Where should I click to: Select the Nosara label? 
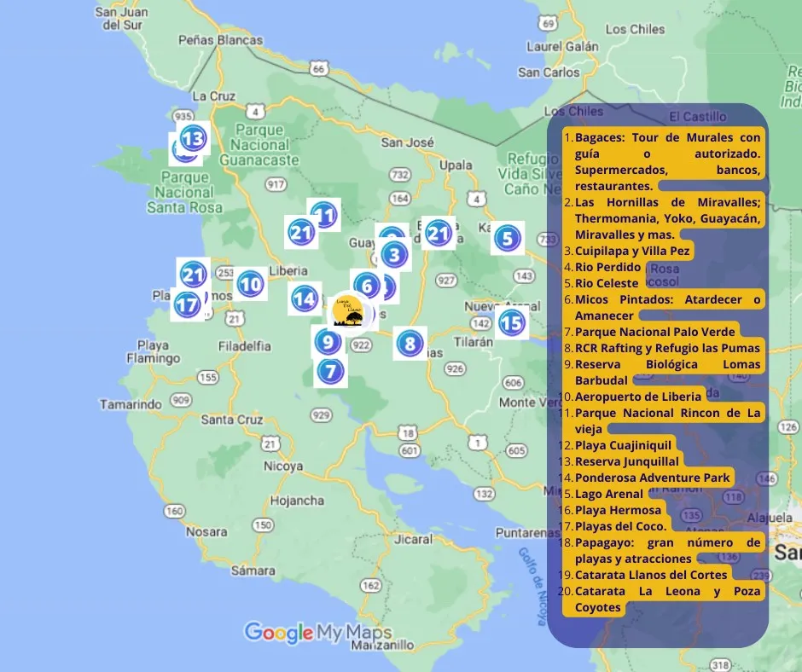[206, 531]
